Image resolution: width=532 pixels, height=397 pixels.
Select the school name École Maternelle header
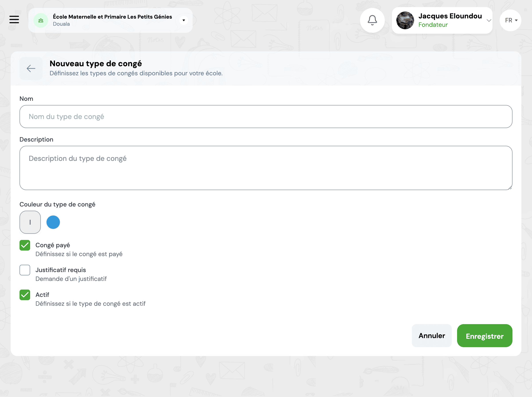coord(112,17)
